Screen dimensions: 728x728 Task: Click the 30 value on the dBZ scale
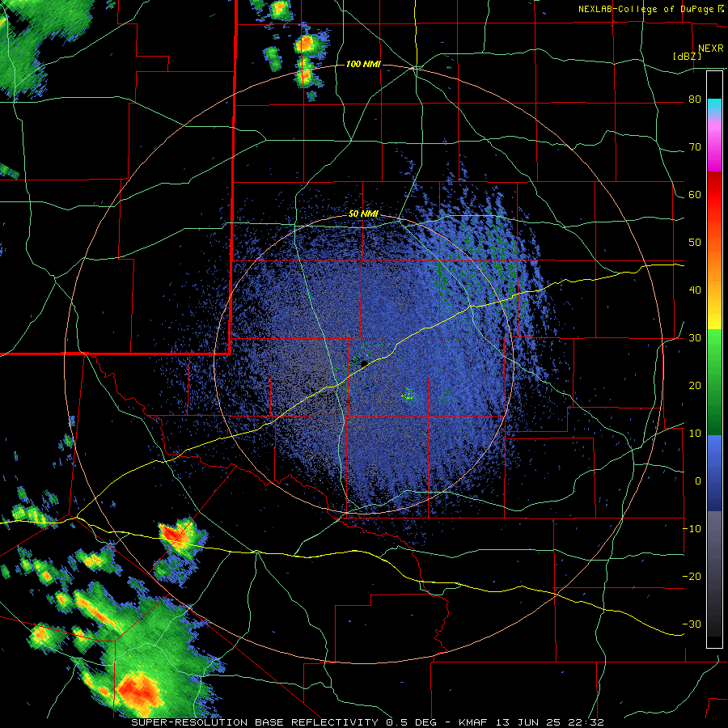(695, 337)
